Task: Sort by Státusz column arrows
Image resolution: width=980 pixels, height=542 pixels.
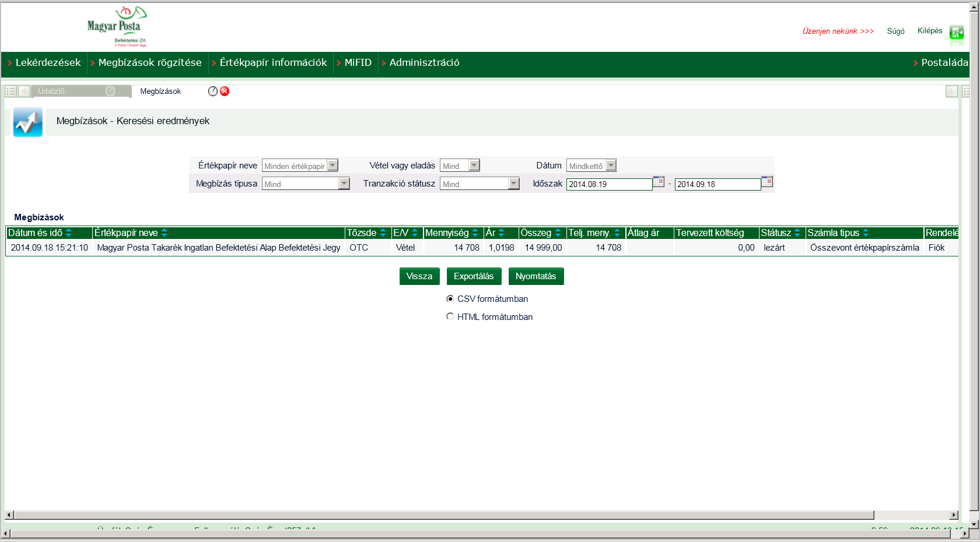Action: (797, 233)
